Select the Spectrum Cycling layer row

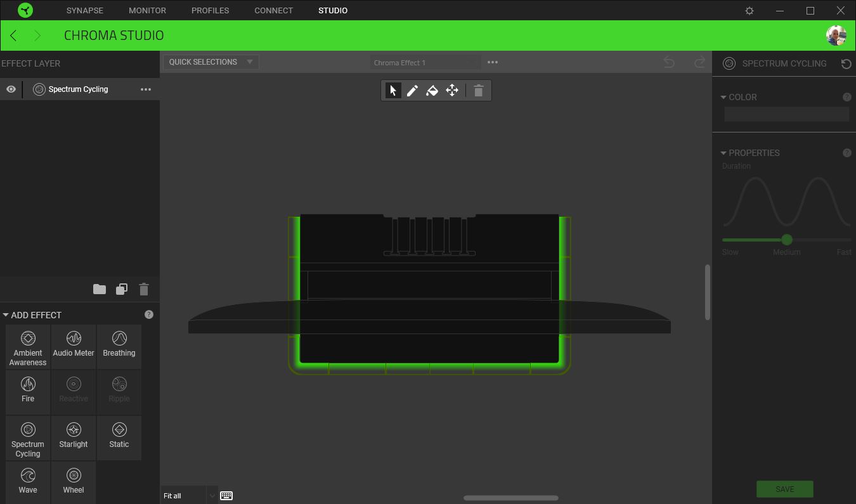80,89
